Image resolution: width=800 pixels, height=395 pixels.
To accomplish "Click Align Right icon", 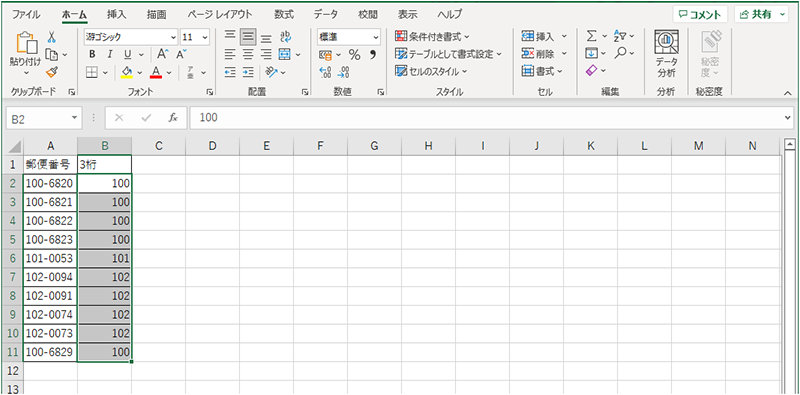I will pos(266,54).
